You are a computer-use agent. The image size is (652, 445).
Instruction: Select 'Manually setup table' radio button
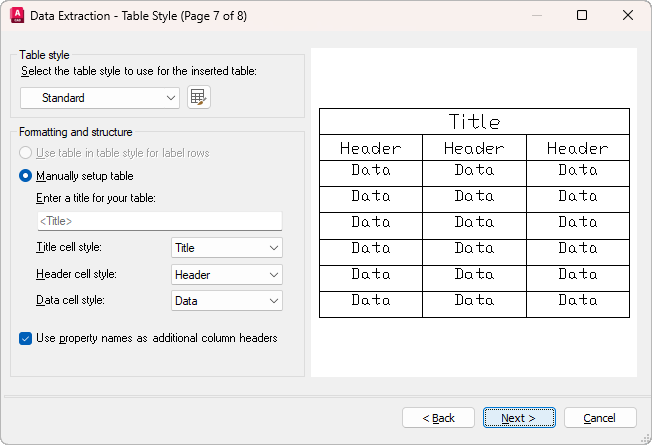tap(26, 176)
